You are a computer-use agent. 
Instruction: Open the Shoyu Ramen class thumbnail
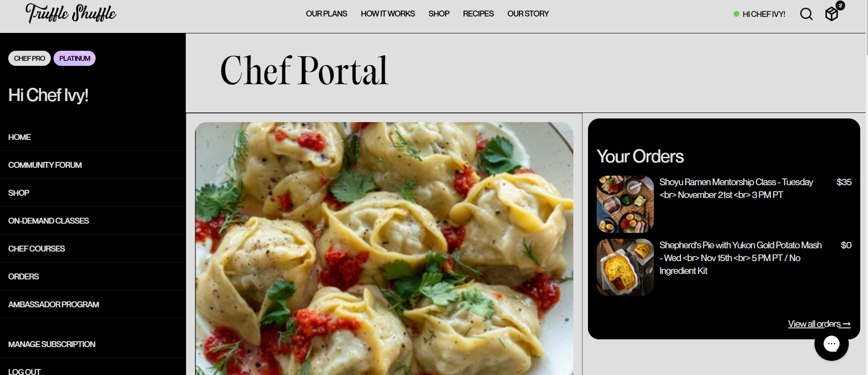(625, 204)
